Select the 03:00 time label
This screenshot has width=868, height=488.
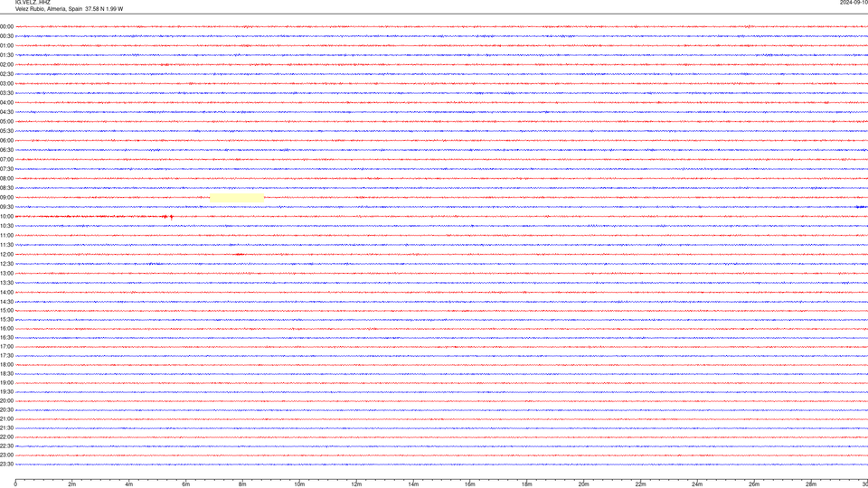click(x=6, y=84)
